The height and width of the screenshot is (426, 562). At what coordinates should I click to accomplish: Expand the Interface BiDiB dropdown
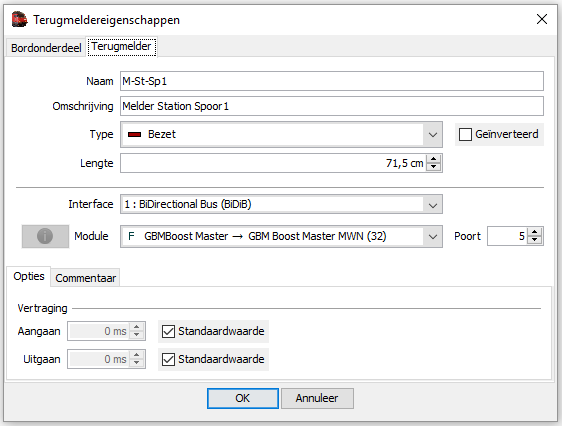pyautogui.click(x=281, y=204)
